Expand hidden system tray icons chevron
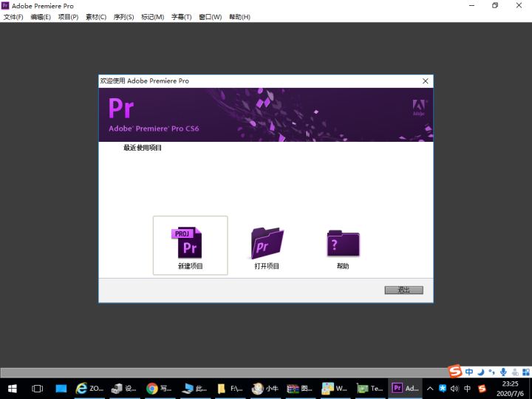This screenshot has width=532, height=399. [x=430, y=389]
